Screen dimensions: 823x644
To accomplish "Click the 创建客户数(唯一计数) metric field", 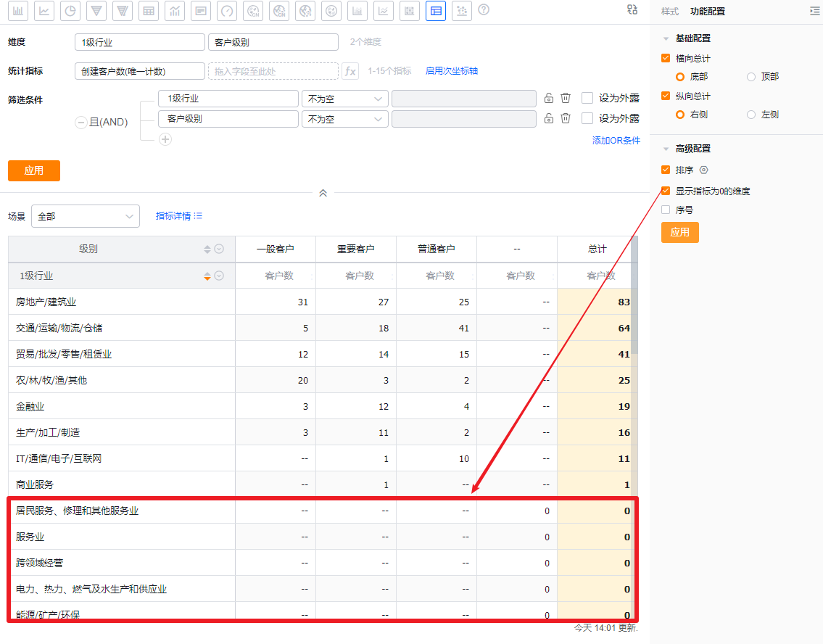I will [140, 71].
